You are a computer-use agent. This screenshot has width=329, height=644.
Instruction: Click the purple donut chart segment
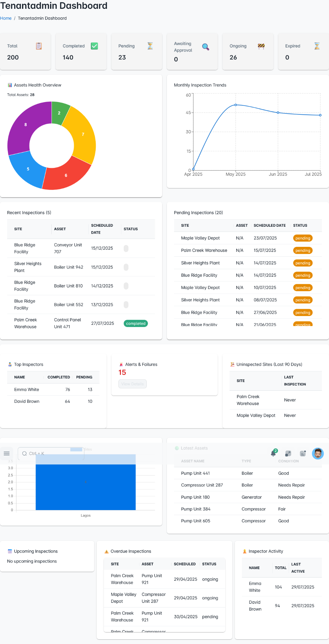coord(22,126)
